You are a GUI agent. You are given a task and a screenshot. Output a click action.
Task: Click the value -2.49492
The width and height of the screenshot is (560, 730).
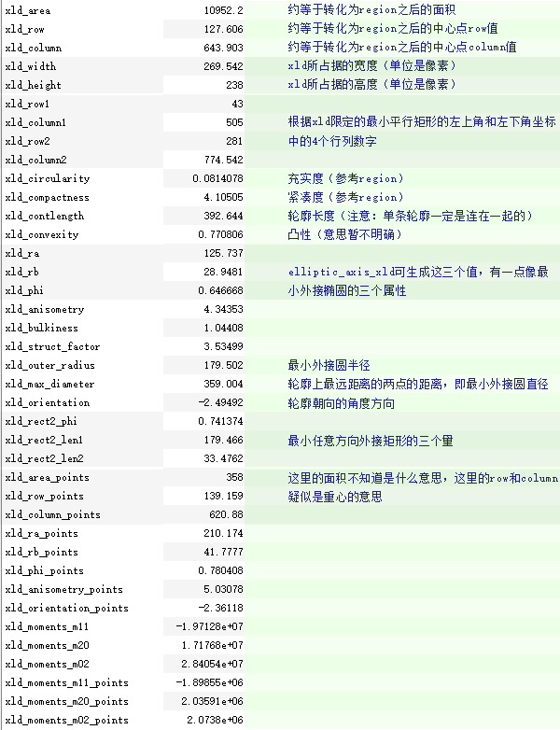(220, 401)
